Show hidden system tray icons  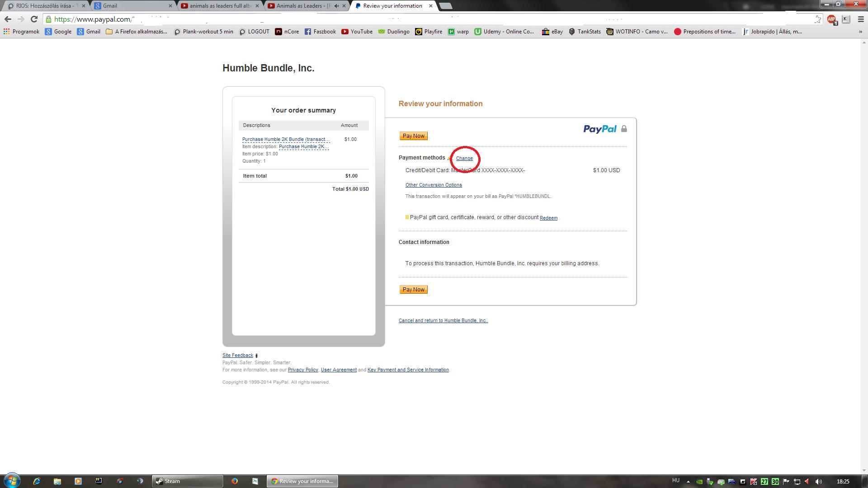[x=688, y=482]
